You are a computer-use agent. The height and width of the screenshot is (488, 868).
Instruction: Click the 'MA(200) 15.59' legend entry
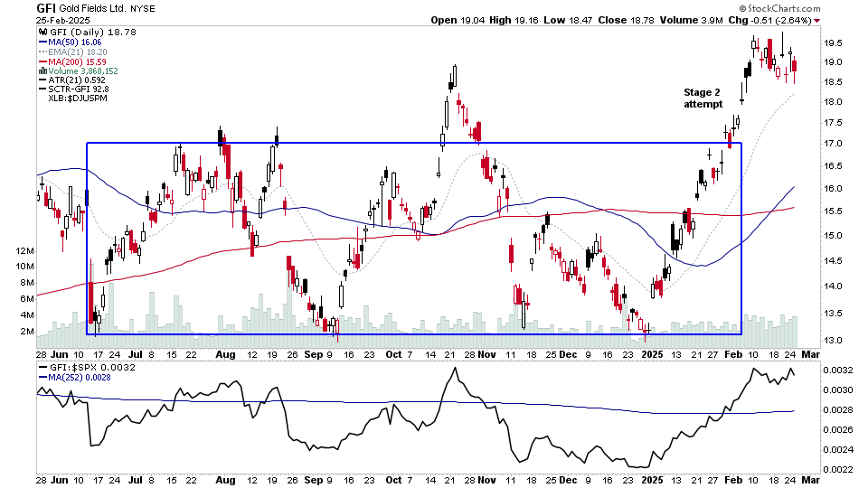(x=77, y=62)
